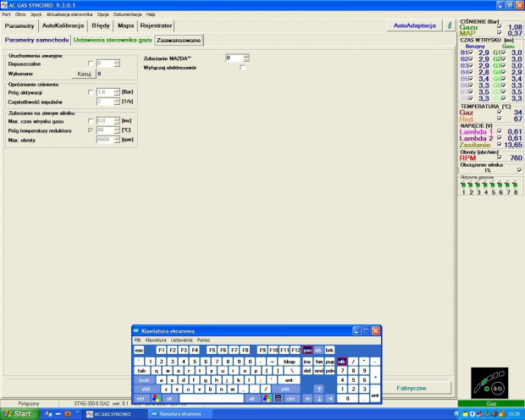Click the injector 1 icon under Aktywne gazowe

(463, 184)
